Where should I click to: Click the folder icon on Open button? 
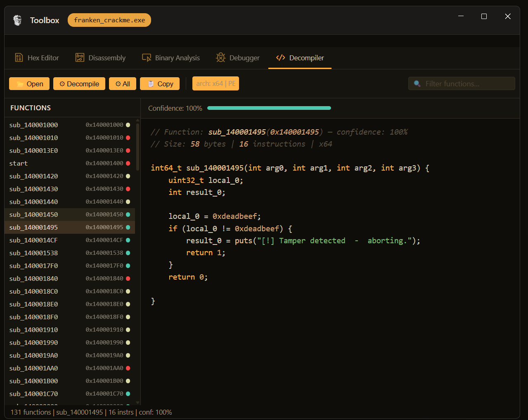pos(20,84)
